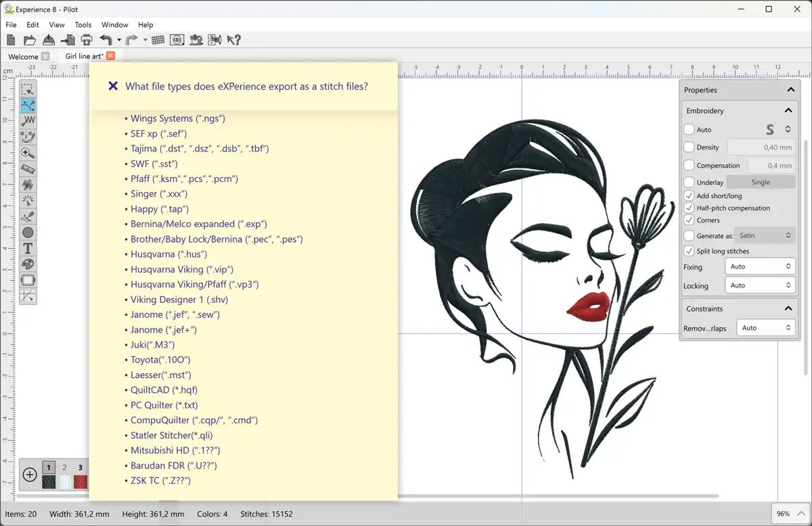This screenshot has width=812, height=526.
Task: Close the help tooltip with the X
Action: (x=113, y=87)
